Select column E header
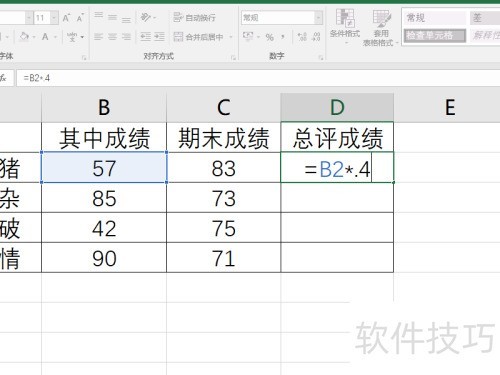 pos(447,108)
